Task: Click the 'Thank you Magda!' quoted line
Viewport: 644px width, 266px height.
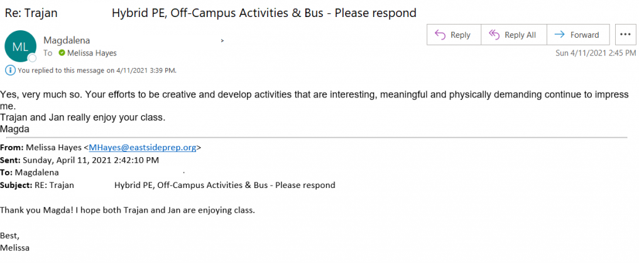Action: tap(128, 210)
